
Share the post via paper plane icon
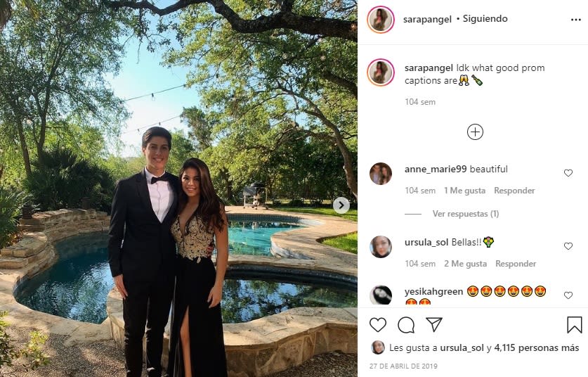(x=434, y=324)
